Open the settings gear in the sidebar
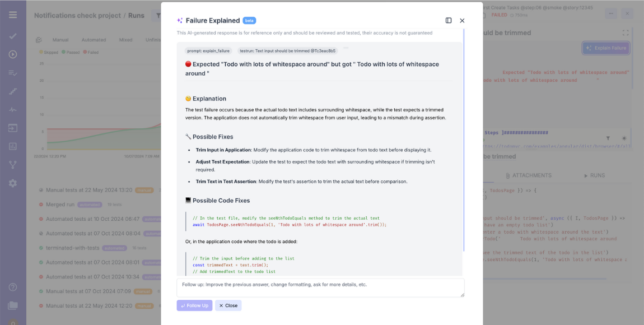This screenshot has width=644, height=325. (12, 183)
